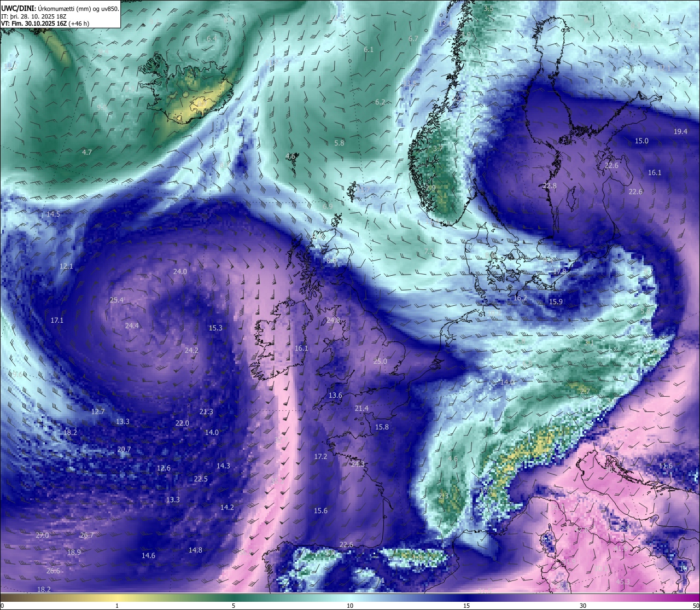Click the 21.3 value on the map
This screenshot has height=610, width=700.
coord(206,411)
